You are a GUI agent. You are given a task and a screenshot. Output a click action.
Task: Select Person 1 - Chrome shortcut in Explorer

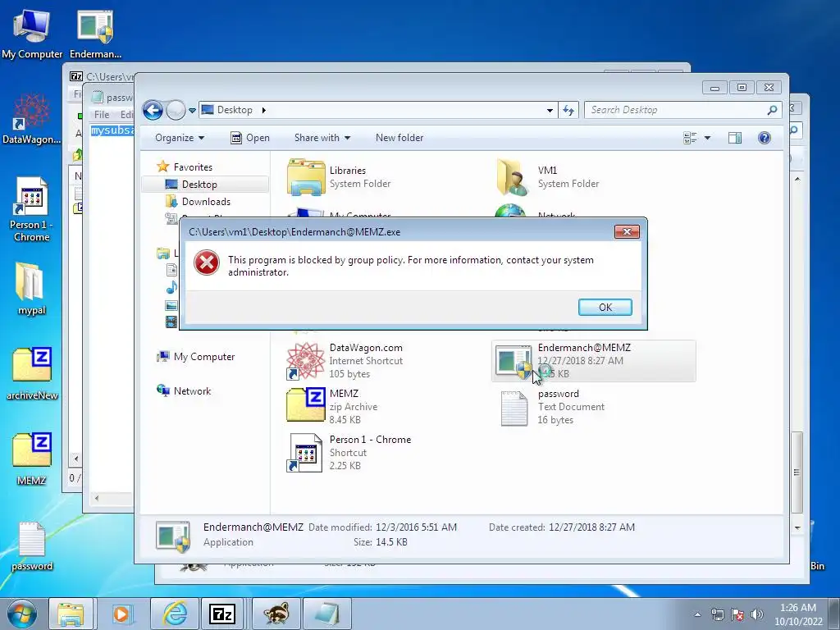(349, 453)
